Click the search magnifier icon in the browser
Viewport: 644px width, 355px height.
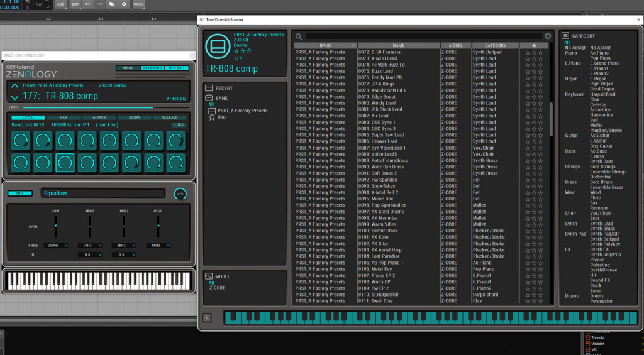point(299,36)
